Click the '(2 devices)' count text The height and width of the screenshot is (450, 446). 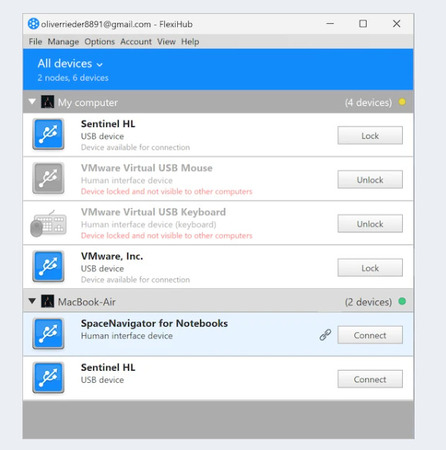click(368, 302)
